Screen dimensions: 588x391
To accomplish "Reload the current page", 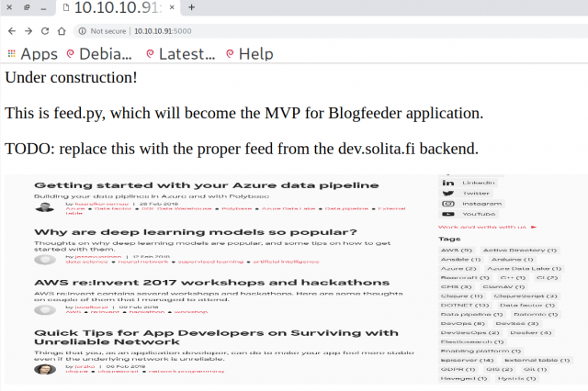I will tap(46, 30).
